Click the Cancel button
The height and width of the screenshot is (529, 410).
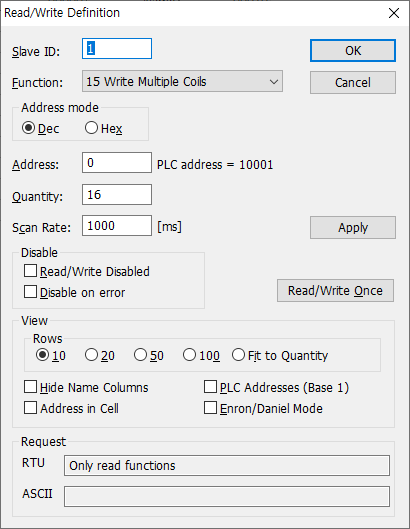click(x=353, y=82)
